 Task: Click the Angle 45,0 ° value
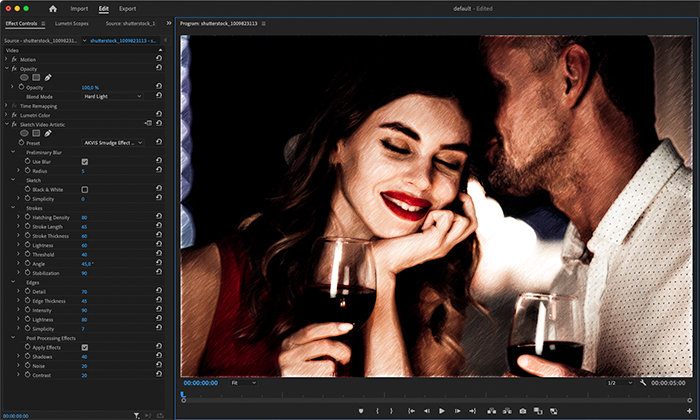(88, 264)
